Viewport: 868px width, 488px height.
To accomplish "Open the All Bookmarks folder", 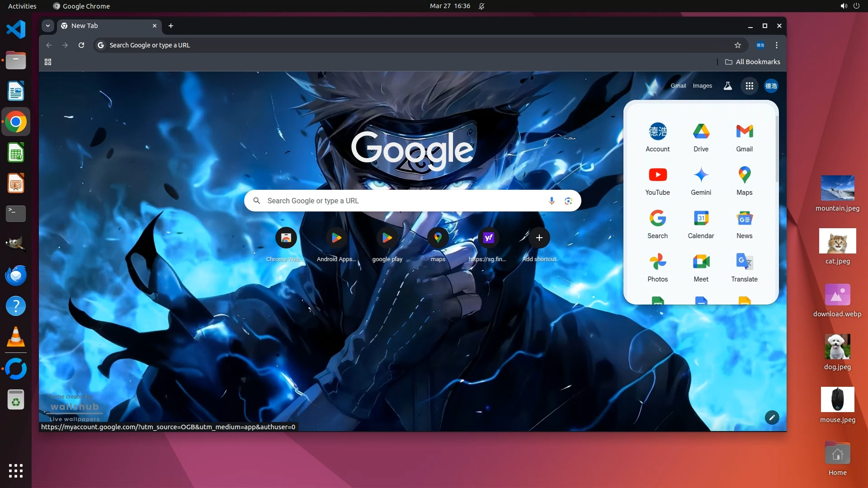I will pyautogui.click(x=753, y=62).
